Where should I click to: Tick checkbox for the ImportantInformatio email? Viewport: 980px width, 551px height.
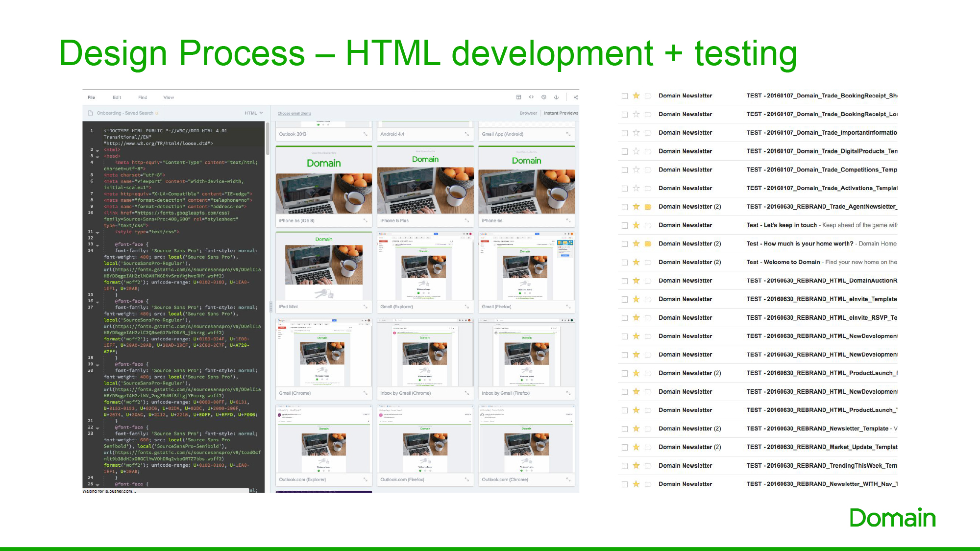tap(625, 133)
